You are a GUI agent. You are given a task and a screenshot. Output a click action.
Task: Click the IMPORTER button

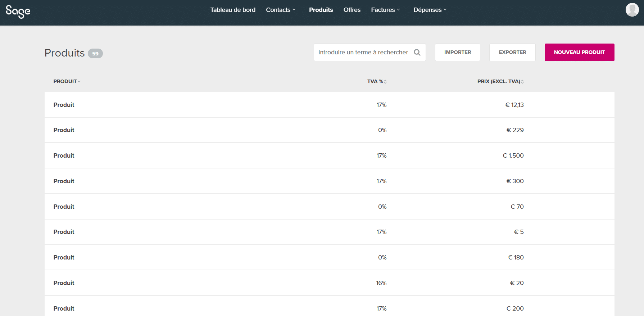(x=458, y=53)
